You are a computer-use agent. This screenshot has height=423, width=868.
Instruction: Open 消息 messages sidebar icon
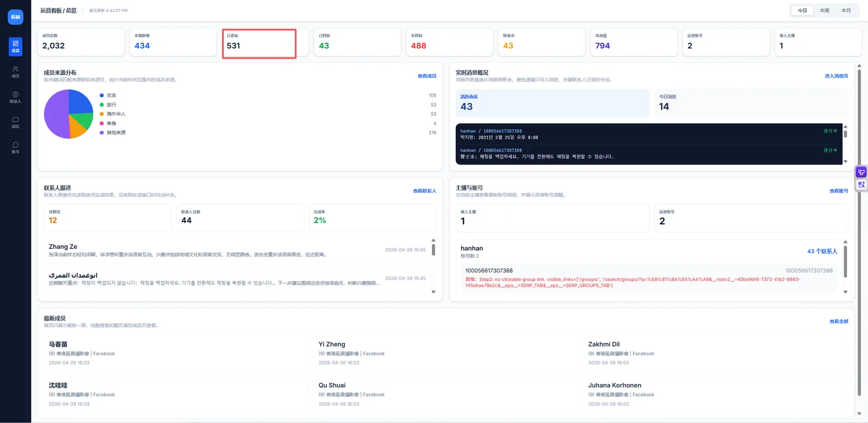click(x=15, y=123)
